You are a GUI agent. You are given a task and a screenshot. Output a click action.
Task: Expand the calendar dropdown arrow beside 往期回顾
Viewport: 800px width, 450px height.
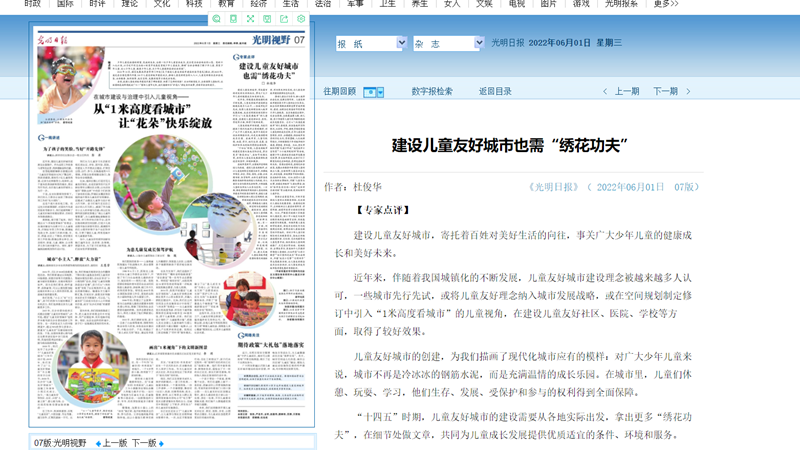click(x=380, y=92)
